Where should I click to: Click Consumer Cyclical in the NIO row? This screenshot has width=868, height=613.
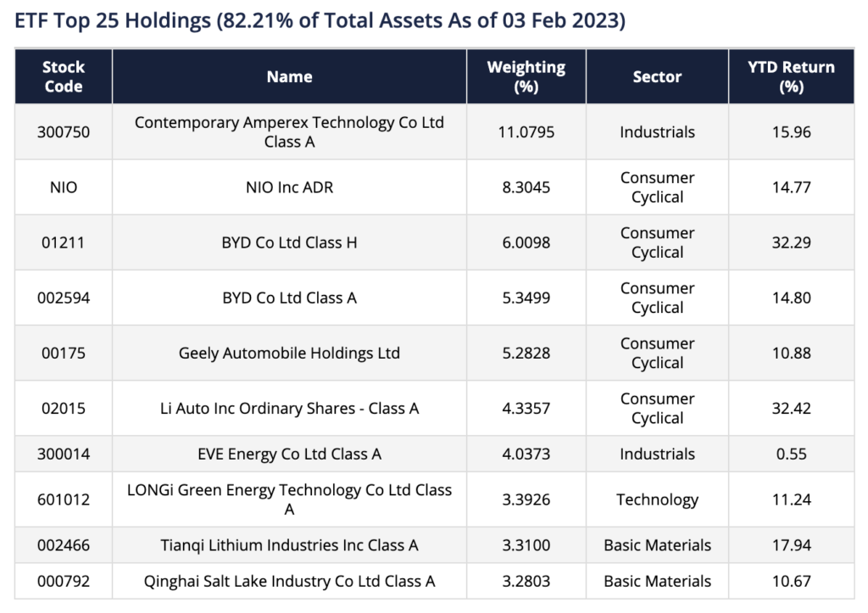[x=657, y=187]
